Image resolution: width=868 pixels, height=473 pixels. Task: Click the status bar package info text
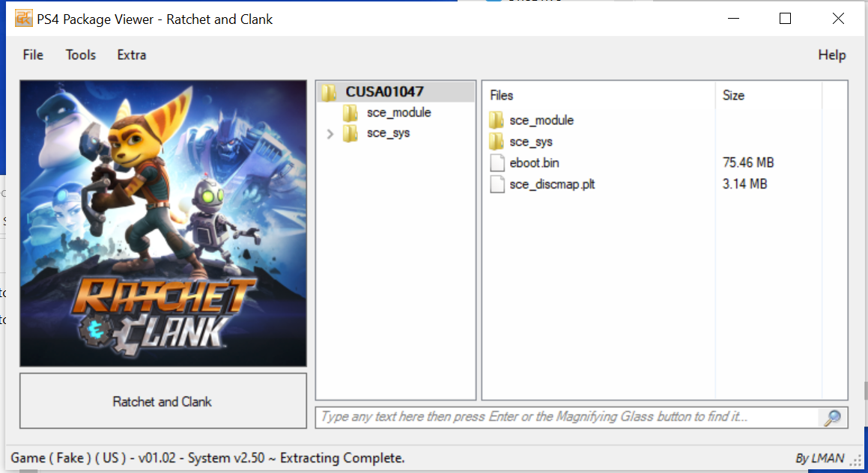(207, 458)
